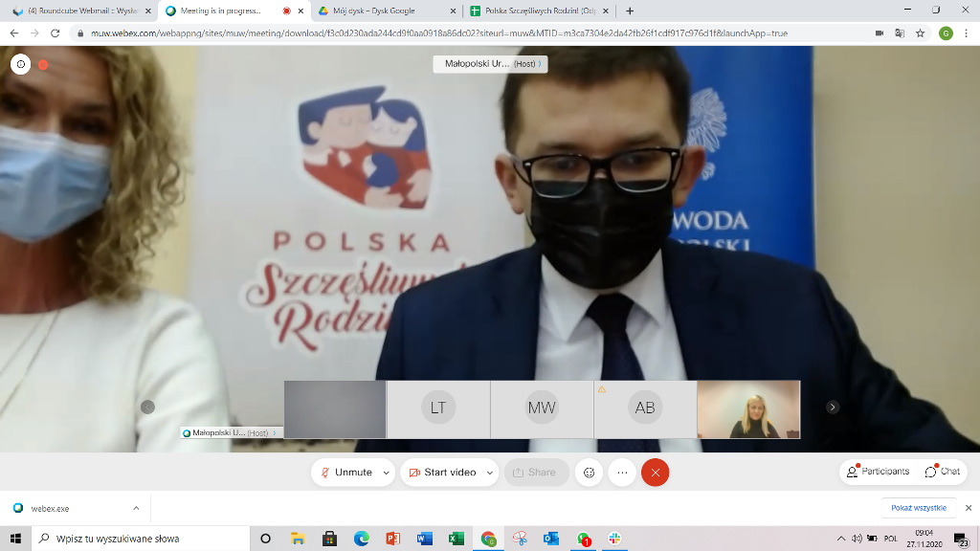
Task: Select the blonde woman video thumbnail
Action: pos(748,409)
